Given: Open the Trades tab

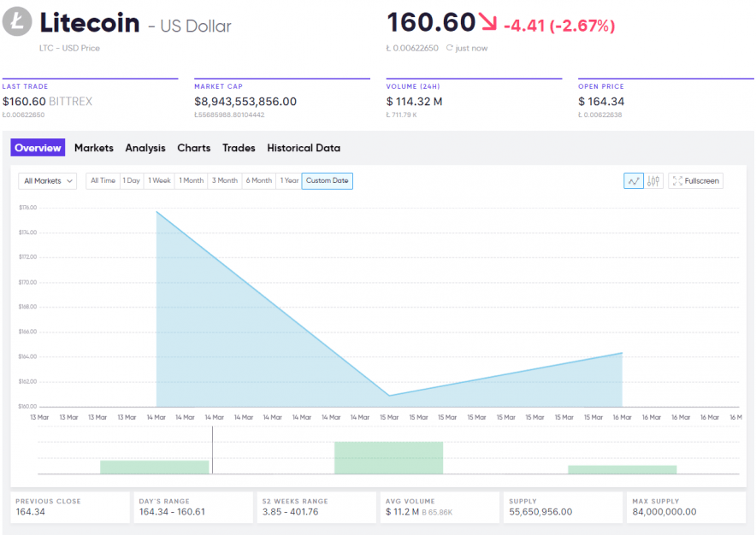Looking at the screenshot, I should 239,148.
